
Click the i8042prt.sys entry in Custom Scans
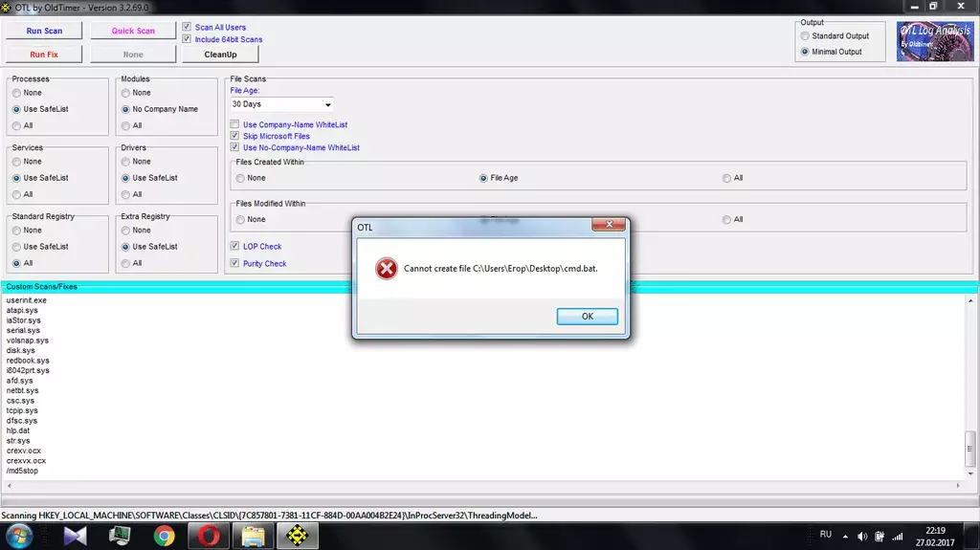28,370
